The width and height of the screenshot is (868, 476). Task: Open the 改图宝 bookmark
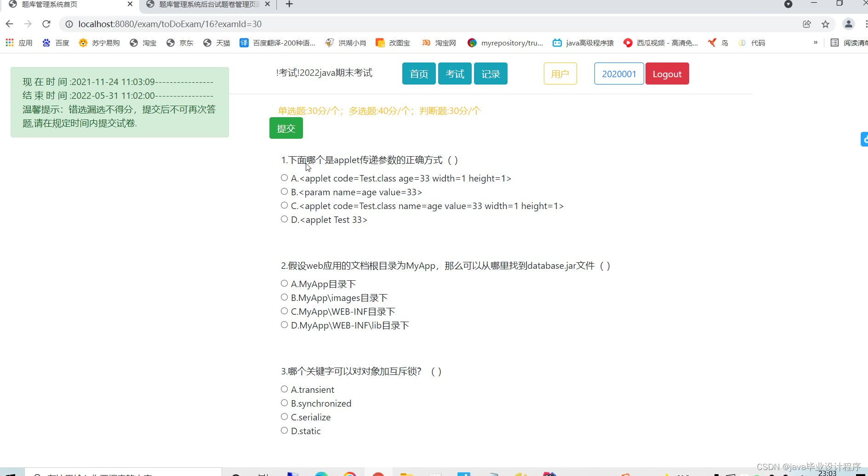tap(400, 43)
